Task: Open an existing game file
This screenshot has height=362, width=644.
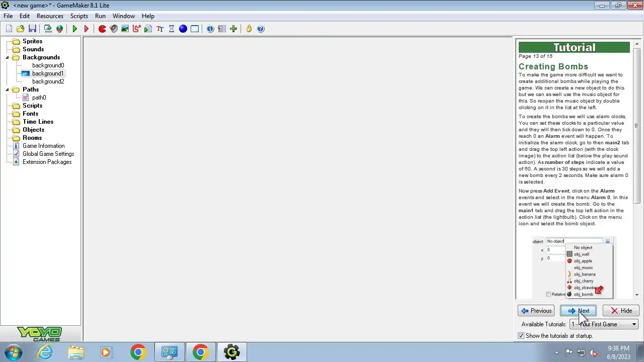Action: [21, 29]
